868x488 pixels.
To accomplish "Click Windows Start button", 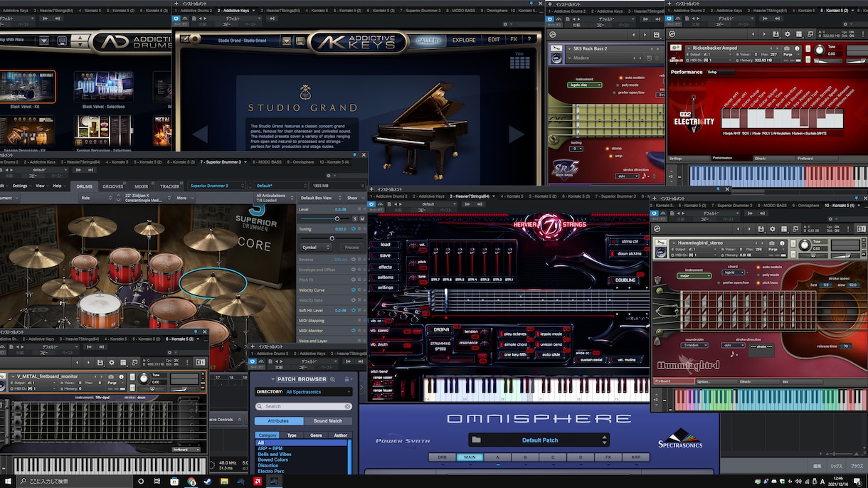I will coord(7,482).
